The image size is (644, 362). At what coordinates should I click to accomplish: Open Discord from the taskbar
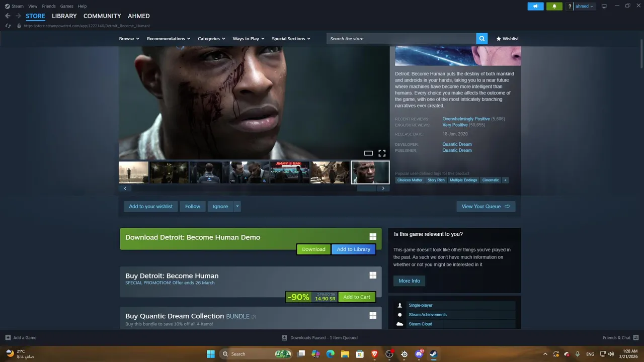[419, 354]
